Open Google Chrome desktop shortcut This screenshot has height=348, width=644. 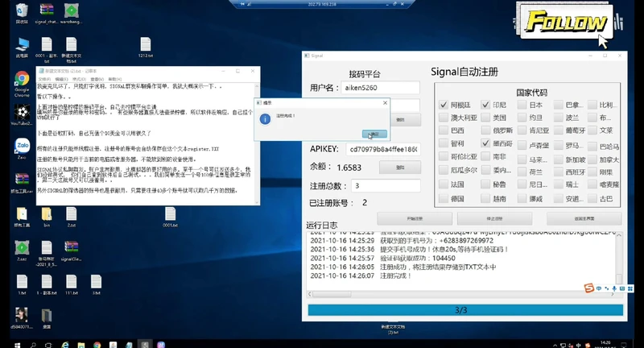tap(22, 84)
